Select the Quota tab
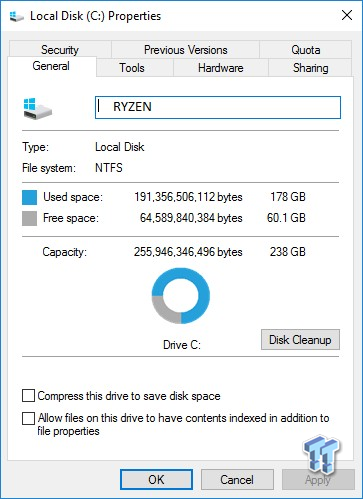This screenshot has width=363, height=499. tap(306, 50)
